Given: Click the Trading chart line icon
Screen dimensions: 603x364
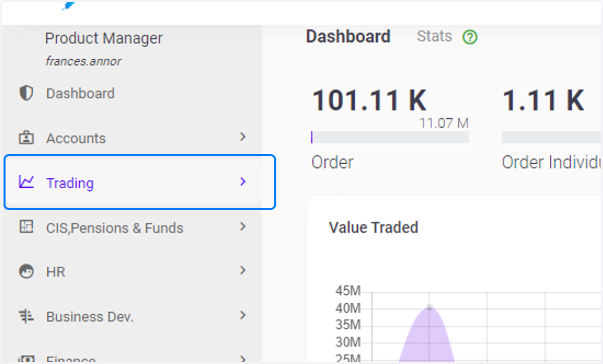Looking at the screenshot, I should click(26, 182).
